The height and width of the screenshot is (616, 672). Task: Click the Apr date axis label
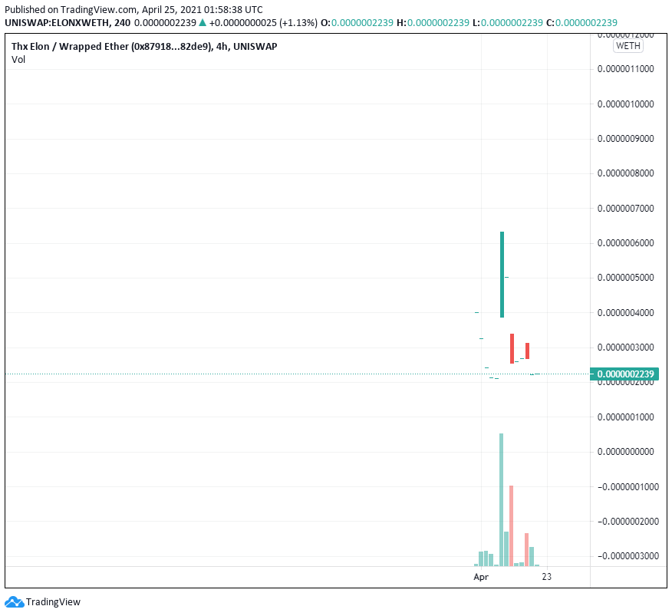point(481,577)
